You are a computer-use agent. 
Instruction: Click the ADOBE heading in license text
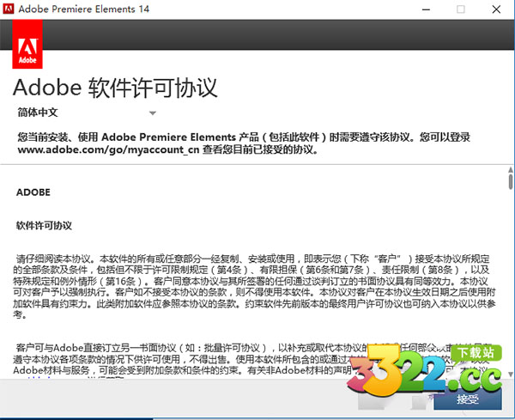pos(33,192)
